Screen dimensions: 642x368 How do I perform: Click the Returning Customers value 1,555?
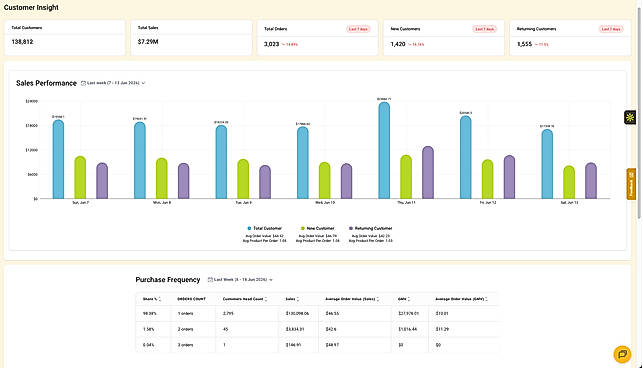click(524, 44)
